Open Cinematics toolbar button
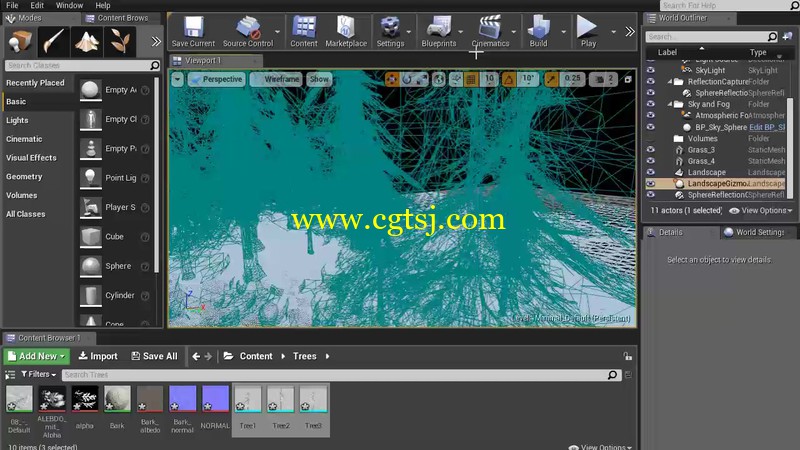 pyautogui.click(x=490, y=32)
